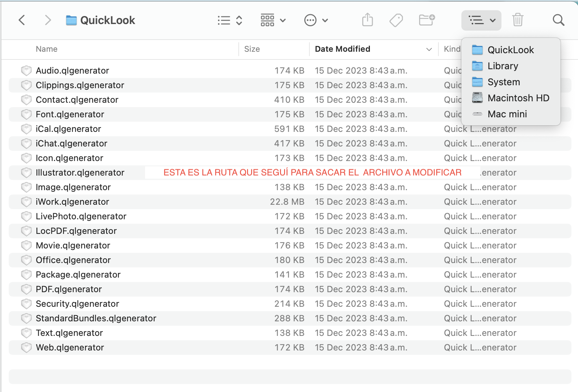Open the list view switcher control

(230, 20)
